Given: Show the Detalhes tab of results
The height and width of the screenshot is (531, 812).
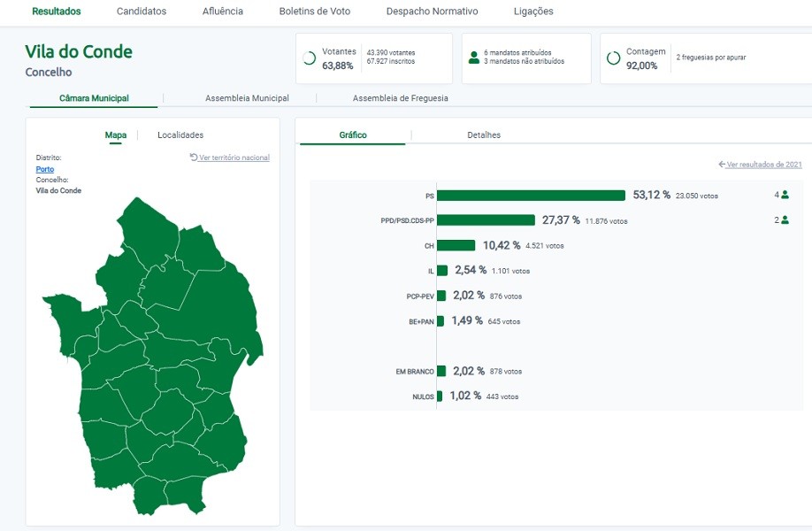Looking at the screenshot, I should [484, 135].
